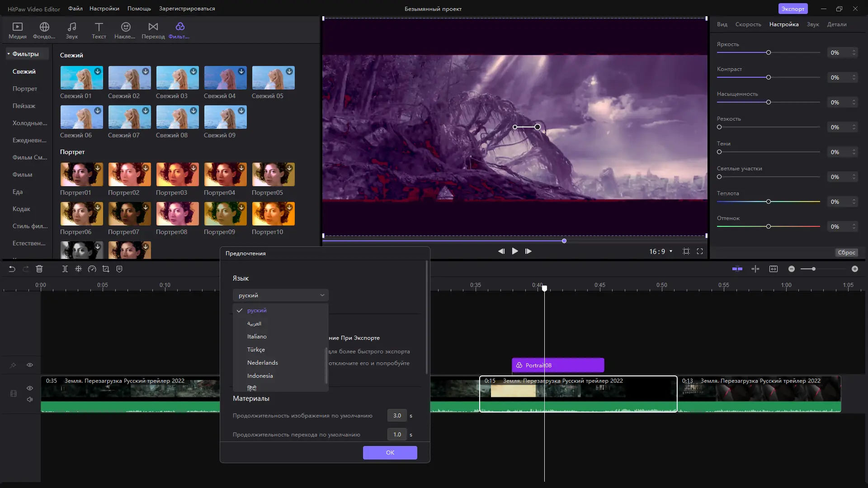Toggle visibility eye of main video track
868x488 pixels.
(30, 388)
